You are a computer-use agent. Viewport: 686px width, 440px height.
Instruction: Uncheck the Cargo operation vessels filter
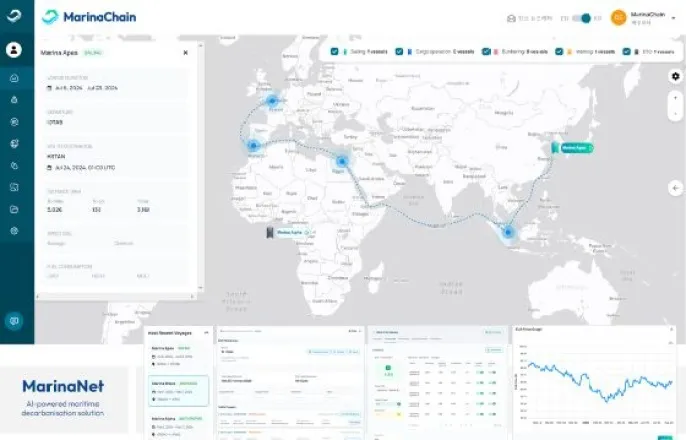tap(399, 52)
